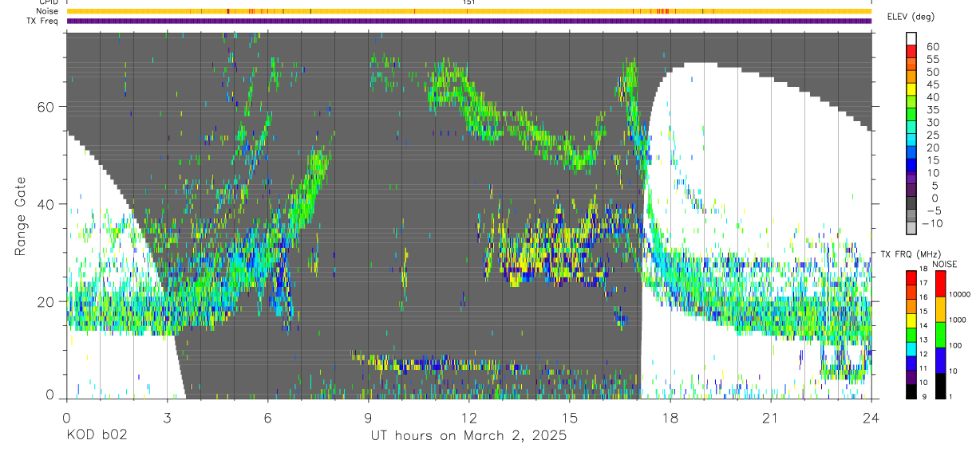Click the '40' tick on the Range Gate axis
This screenshot has height=452, width=980.
(x=45, y=204)
